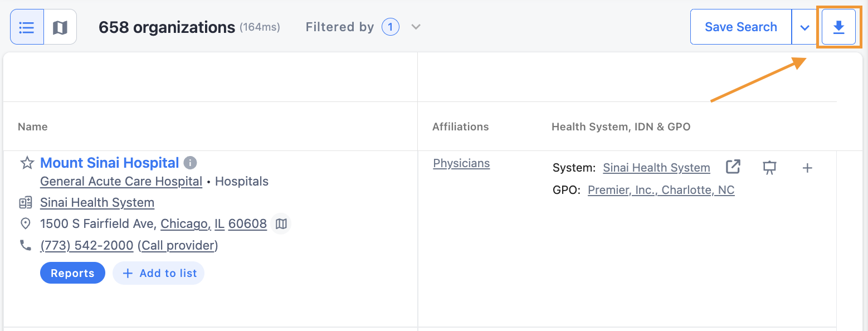Click the filter count badge 1
The height and width of the screenshot is (331, 868).
[391, 27]
